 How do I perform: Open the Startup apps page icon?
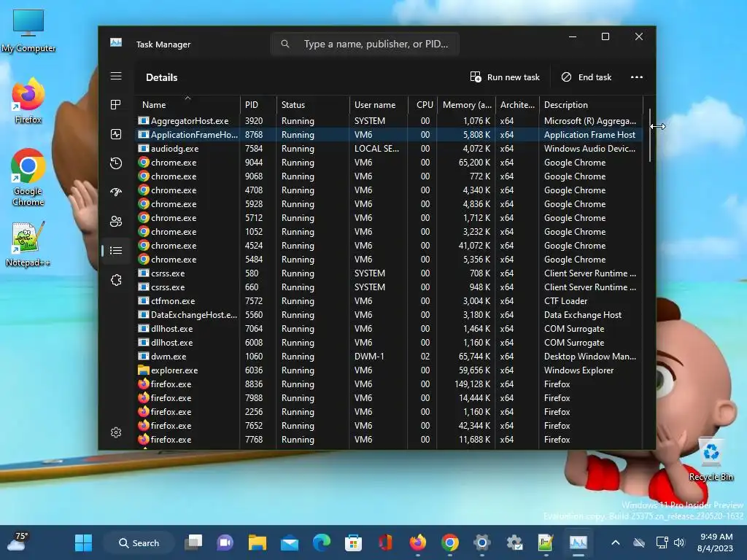pos(116,192)
